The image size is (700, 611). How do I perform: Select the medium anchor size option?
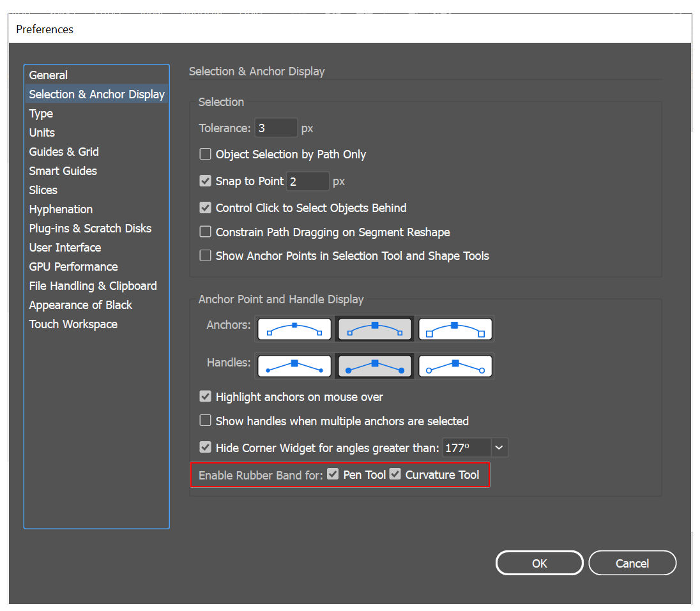[x=374, y=329]
